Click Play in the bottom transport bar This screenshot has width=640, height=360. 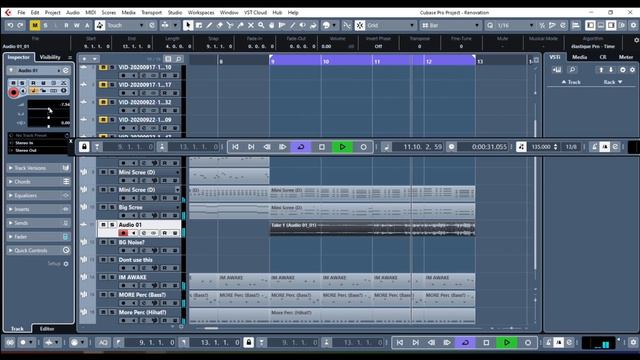[507, 342]
